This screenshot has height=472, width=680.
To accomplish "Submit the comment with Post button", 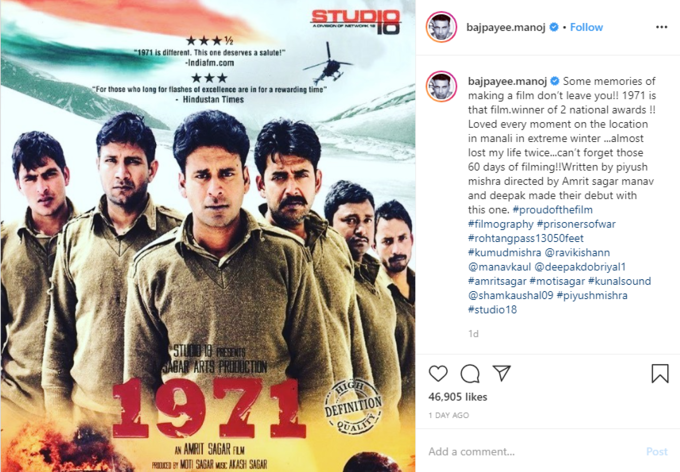I will [x=657, y=452].
